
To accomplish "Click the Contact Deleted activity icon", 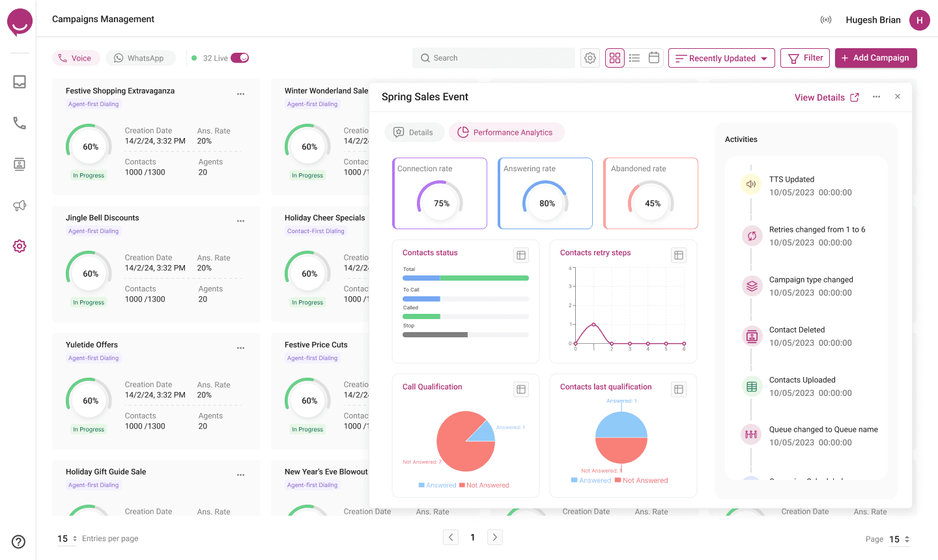I will (x=752, y=336).
